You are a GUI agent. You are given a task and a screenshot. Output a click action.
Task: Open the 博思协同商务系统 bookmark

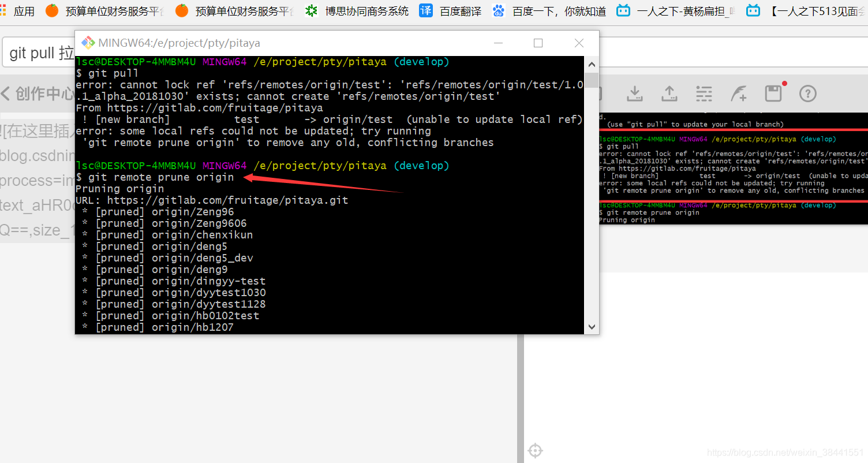tap(357, 11)
